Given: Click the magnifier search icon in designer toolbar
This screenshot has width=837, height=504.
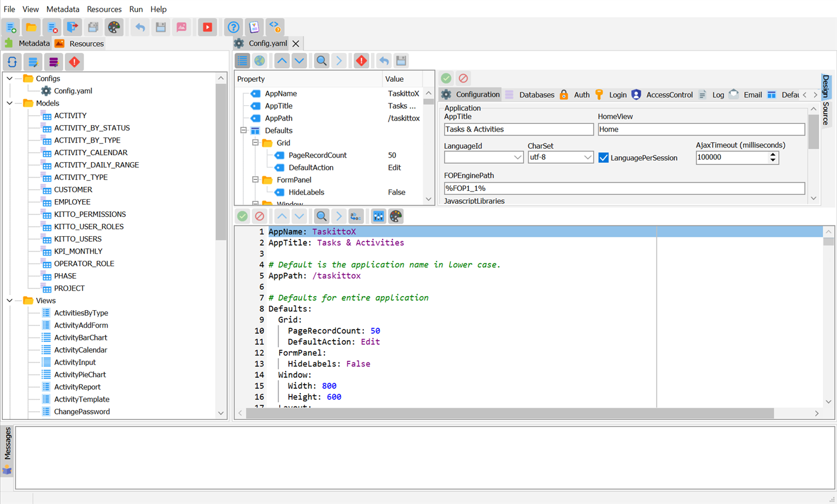Looking at the screenshot, I should (322, 61).
